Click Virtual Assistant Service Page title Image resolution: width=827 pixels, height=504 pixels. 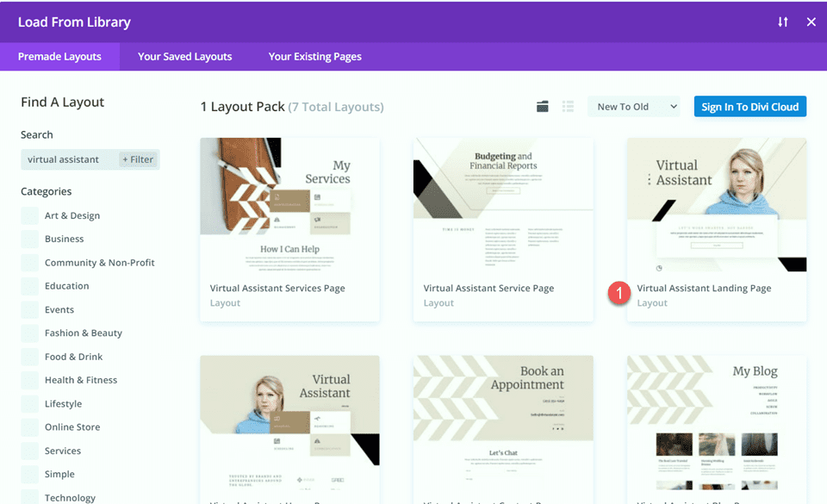point(488,289)
